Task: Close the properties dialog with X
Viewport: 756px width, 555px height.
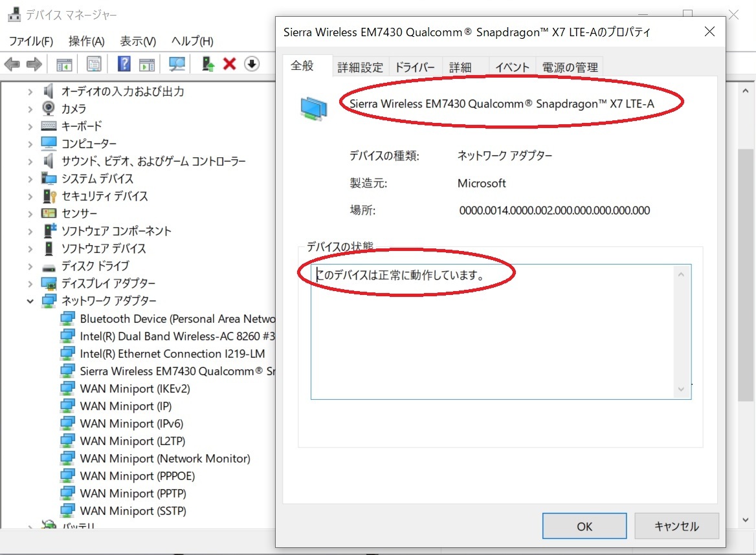Action: (709, 32)
